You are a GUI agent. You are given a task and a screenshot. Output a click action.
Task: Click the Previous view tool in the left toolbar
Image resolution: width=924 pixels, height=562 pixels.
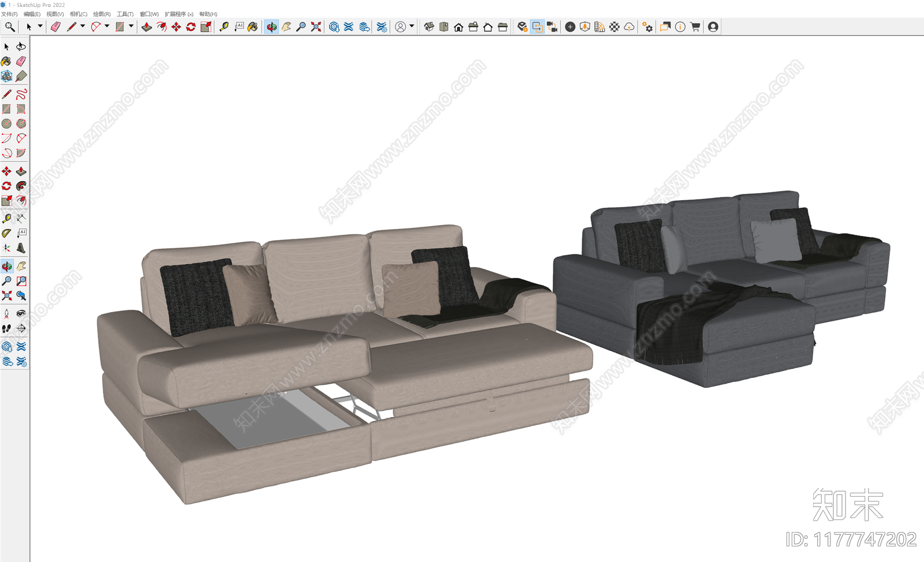coord(21,295)
